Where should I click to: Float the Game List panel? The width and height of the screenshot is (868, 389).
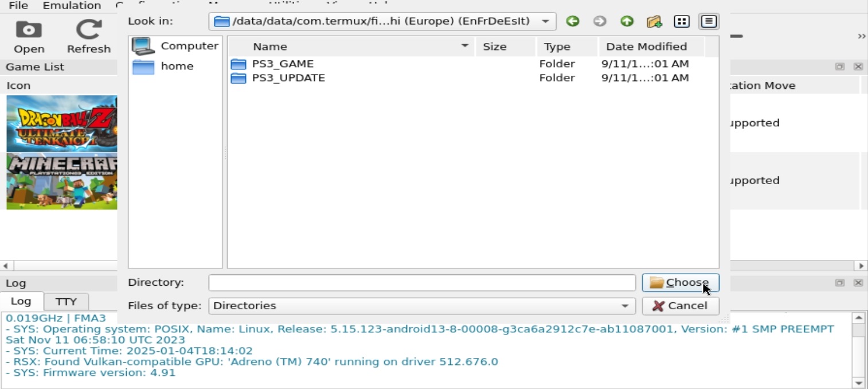(x=840, y=67)
